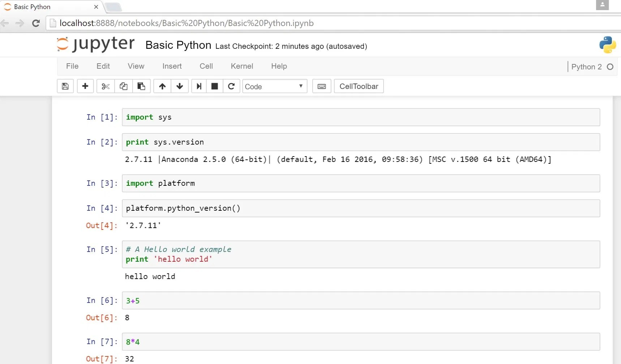Move selected cell up arrow

[x=162, y=86]
